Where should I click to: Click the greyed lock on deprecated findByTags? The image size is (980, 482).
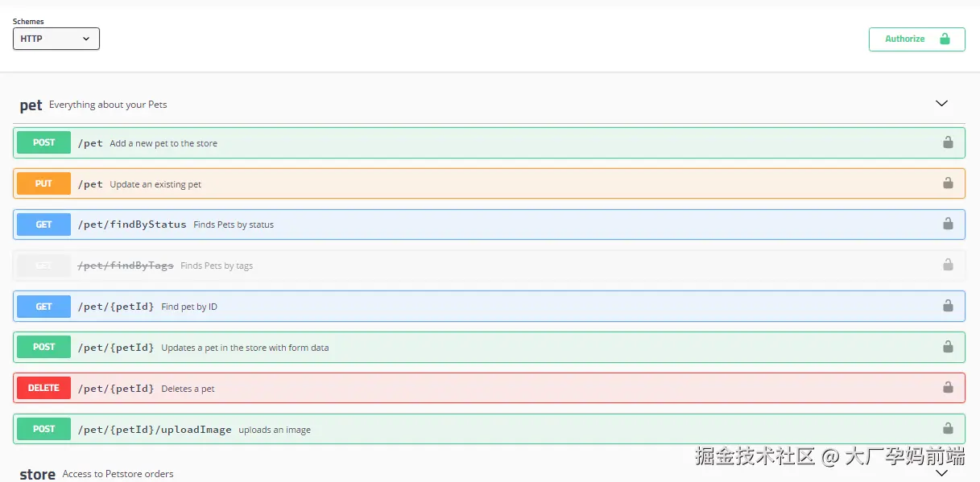click(x=949, y=265)
